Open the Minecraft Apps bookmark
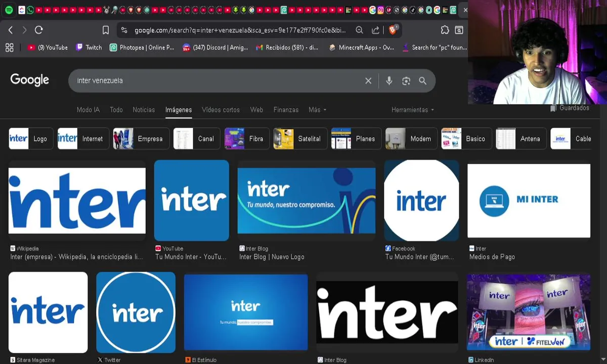 (361, 48)
